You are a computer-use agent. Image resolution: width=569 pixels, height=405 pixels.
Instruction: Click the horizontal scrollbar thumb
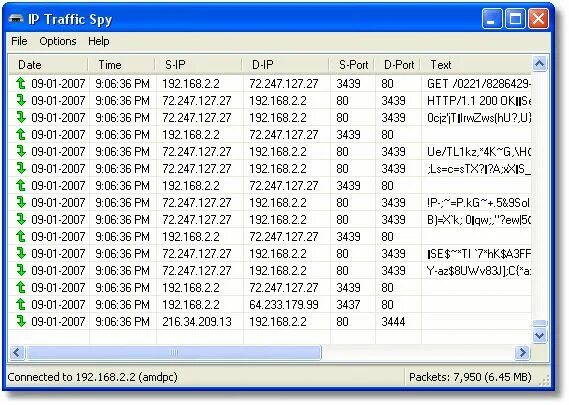[174, 352]
